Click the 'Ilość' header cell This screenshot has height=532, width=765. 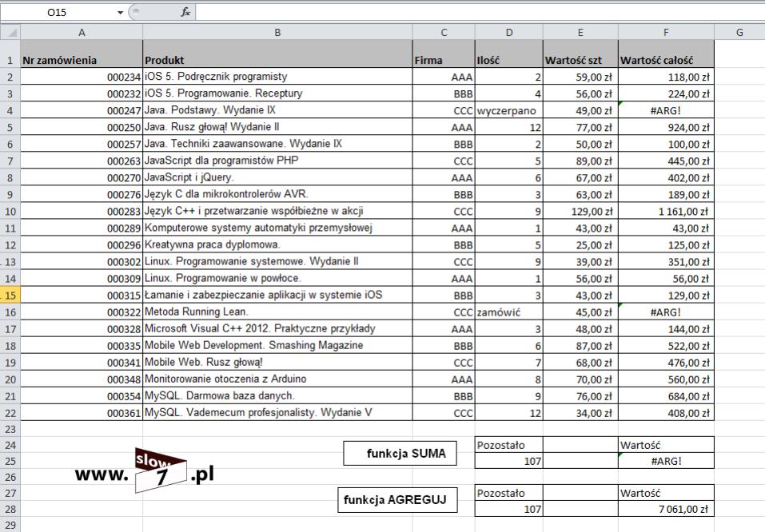[x=509, y=54]
